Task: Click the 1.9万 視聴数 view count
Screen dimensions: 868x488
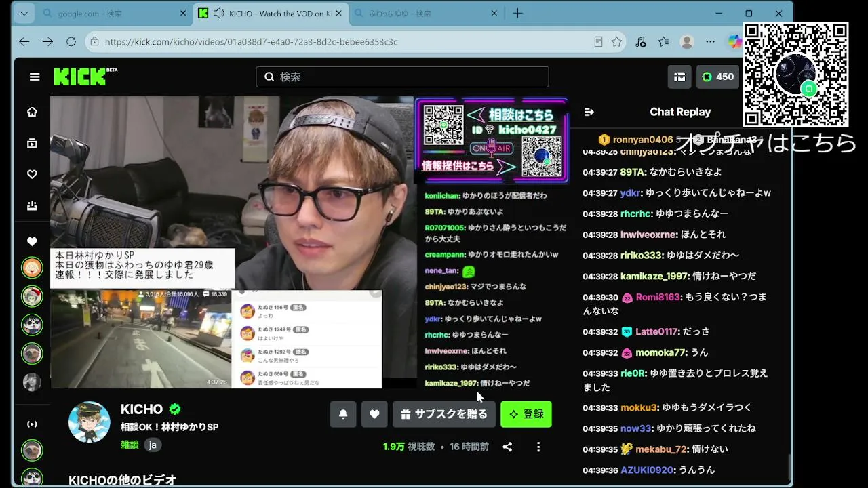Action: (409, 447)
